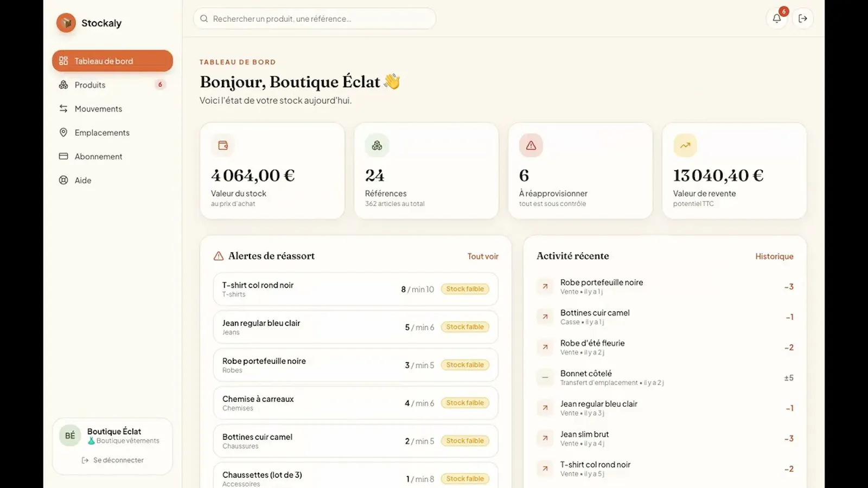Click the Produits sidebar icon
This screenshot has width=868, height=488.
(x=63, y=85)
